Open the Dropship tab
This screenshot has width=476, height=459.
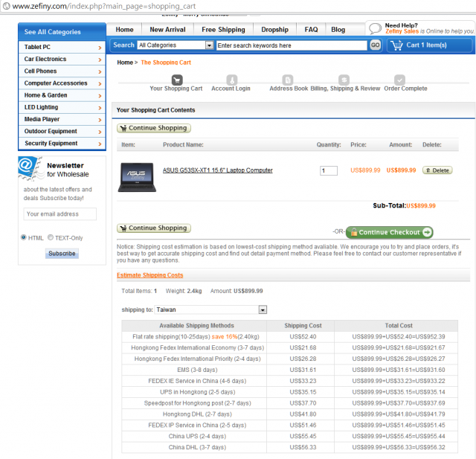coord(274,30)
